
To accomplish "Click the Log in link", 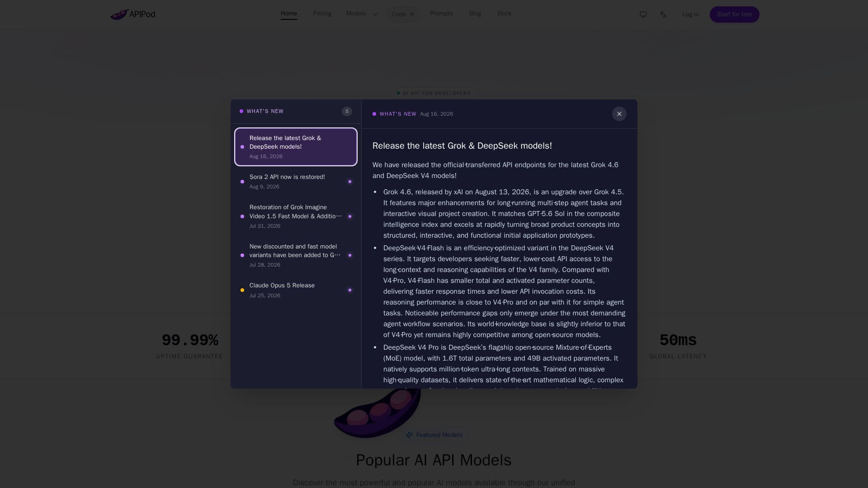I will click(690, 14).
